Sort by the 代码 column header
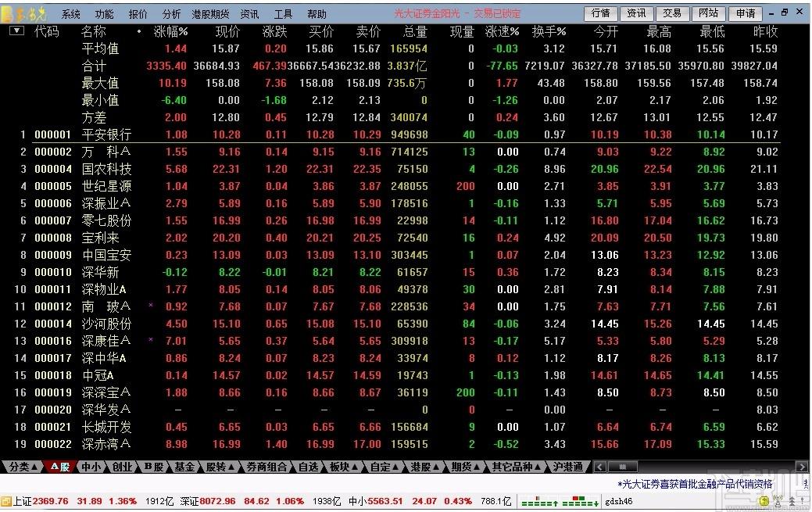This screenshot has height=512, width=812. point(47,32)
